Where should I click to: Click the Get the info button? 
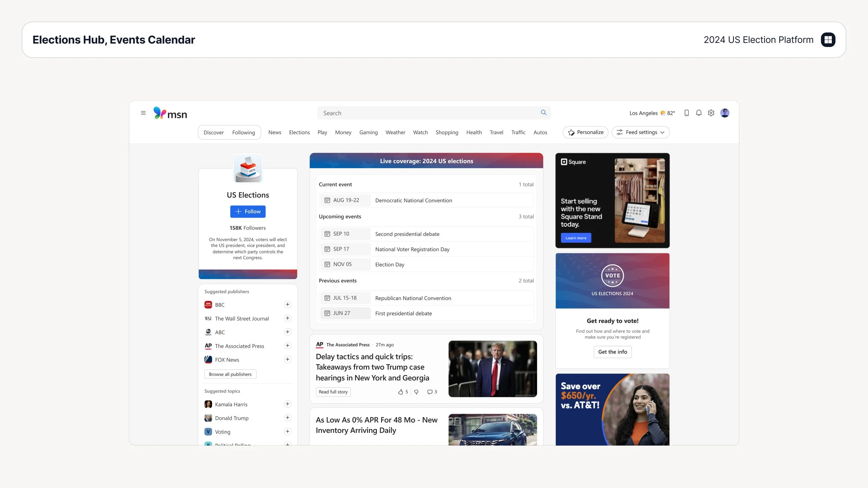pos(612,352)
